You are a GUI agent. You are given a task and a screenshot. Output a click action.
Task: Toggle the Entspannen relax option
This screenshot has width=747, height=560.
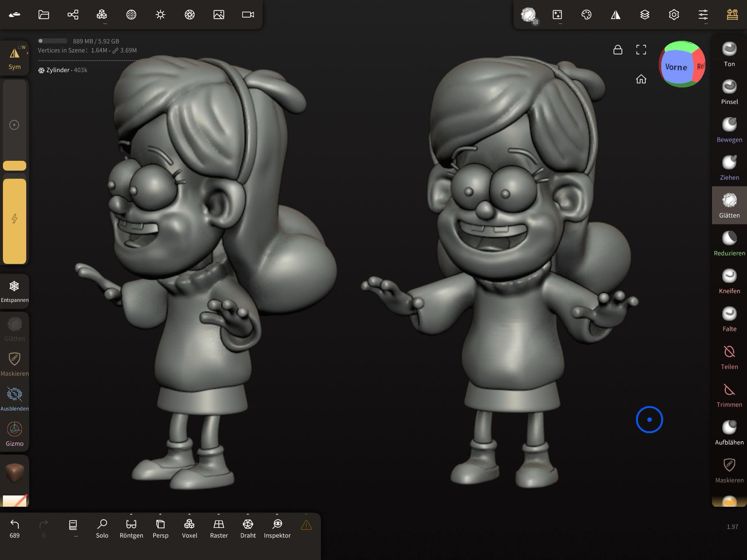(15, 291)
